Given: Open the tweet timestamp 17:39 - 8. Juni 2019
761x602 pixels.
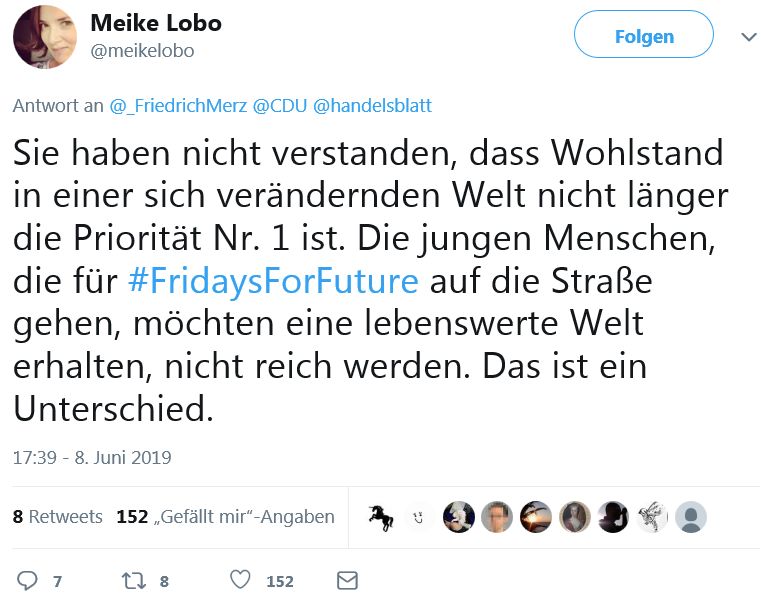Looking at the screenshot, I should 92,458.
